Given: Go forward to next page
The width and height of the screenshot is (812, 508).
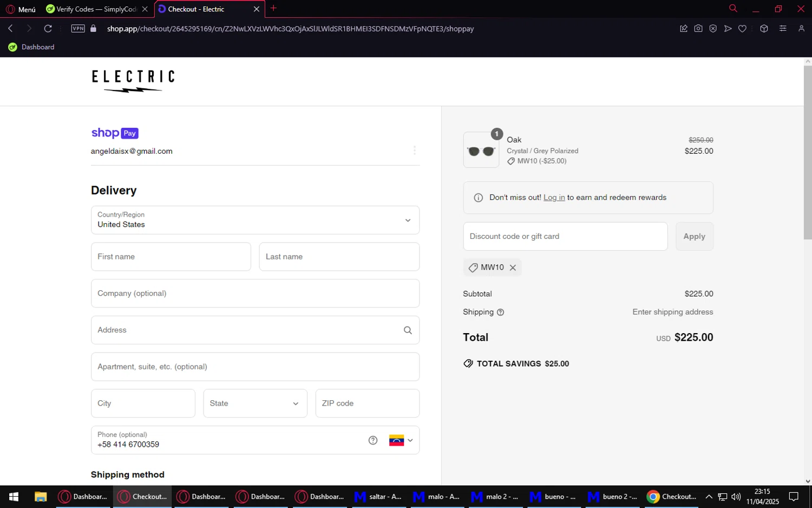Looking at the screenshot, I should click(x=29, y=29).
